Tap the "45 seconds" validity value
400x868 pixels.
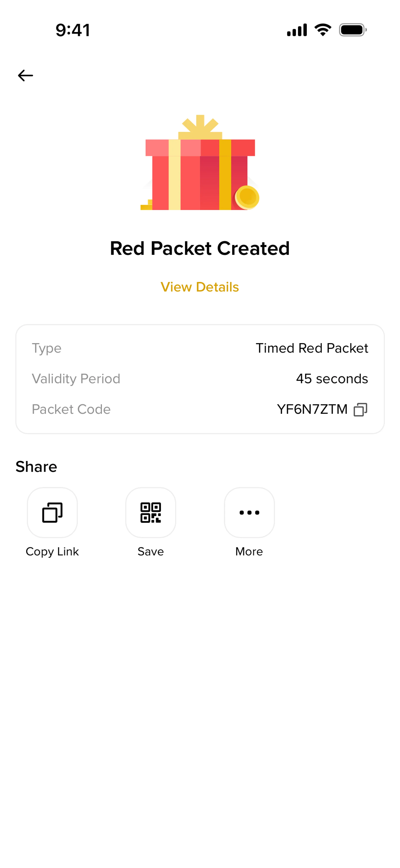[x=332, y=379]
